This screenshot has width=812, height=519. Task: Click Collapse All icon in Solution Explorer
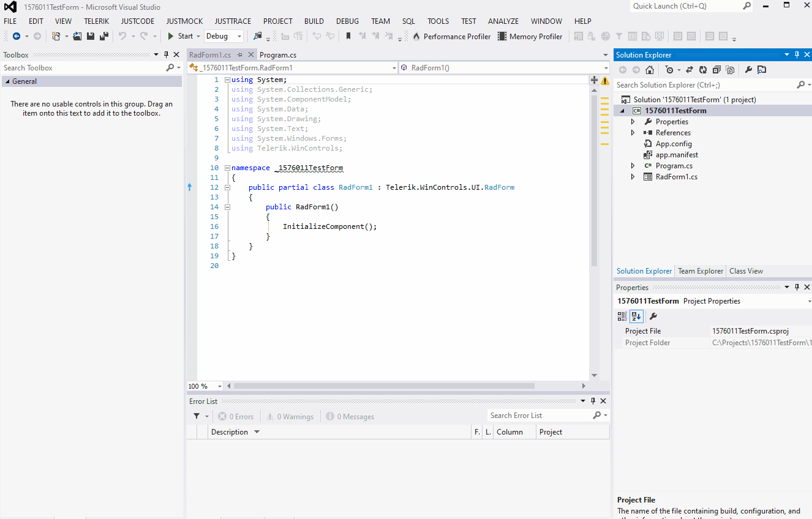pos(716,70)
